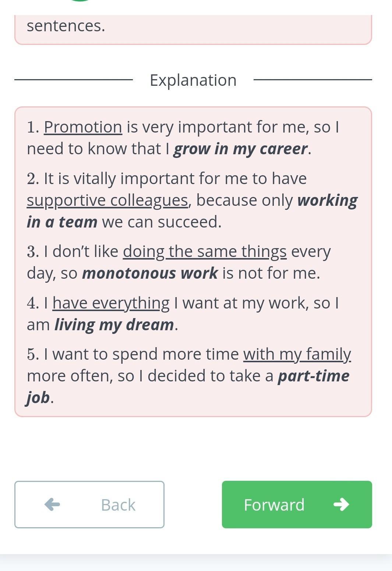Select the underlined "with my family" phrase

click(297, 354)
